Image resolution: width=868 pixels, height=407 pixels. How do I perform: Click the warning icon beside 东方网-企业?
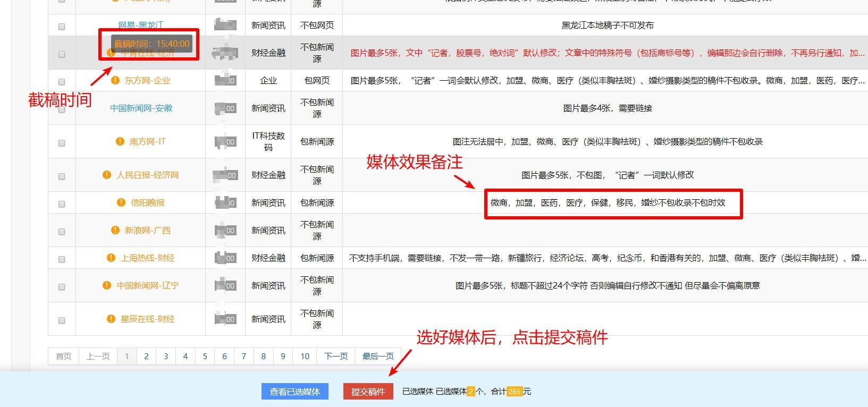[x=115, y=80]
